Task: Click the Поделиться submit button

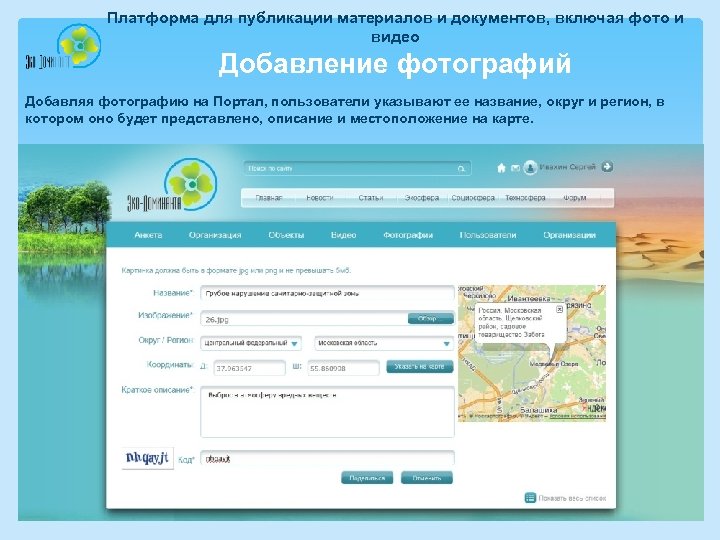Action: 367,478
